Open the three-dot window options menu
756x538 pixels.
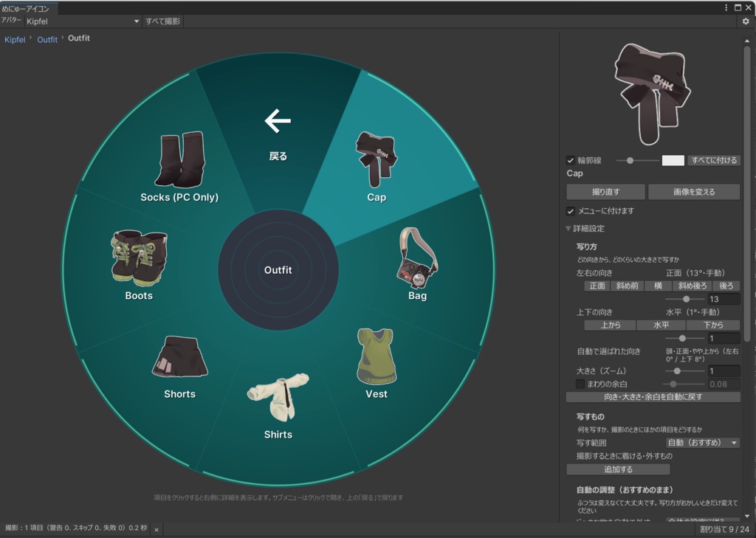tap(726, 7)
